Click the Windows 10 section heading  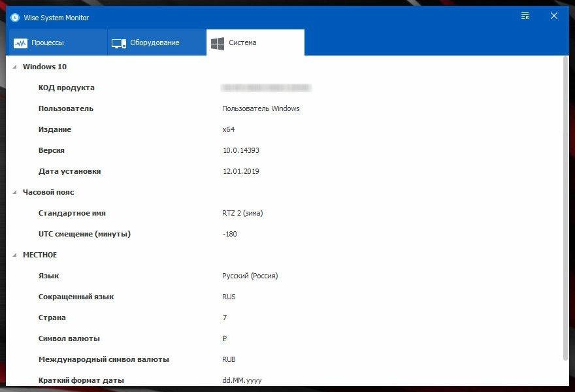44,67
